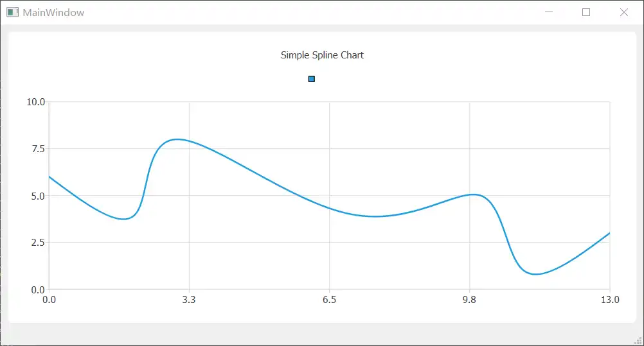Image resolution: width=644 pixels, height=346 pixels.
Task: Close the MainWindow window
Action: [x=623, y=12]
